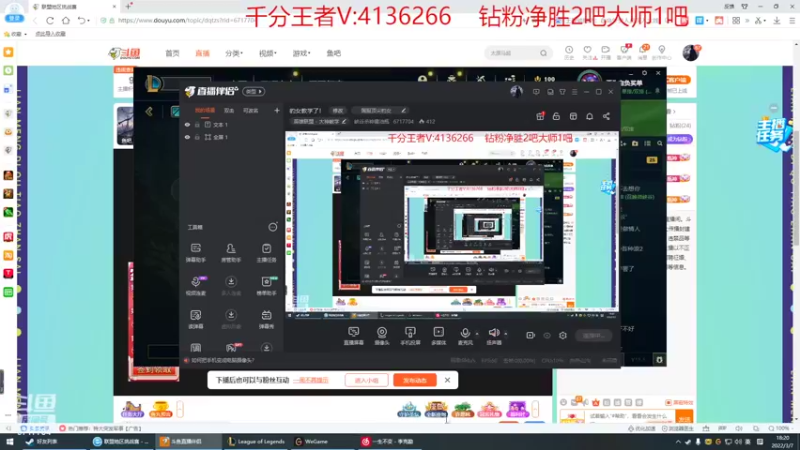Viewport: 800px width, 450px height.
Task: Edit the notice pencil field in header
Action: (x=380, y=110)
